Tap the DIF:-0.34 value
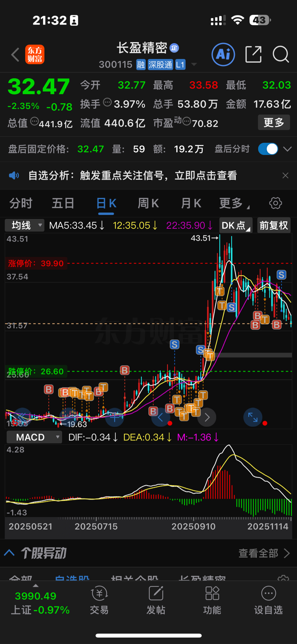Viewport: 297px width, 644px height. pyautogui.click(x=93, y=437)
